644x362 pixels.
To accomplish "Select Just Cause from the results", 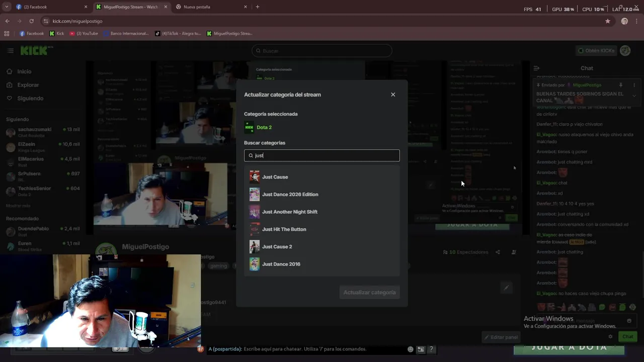I will (322, 177).
